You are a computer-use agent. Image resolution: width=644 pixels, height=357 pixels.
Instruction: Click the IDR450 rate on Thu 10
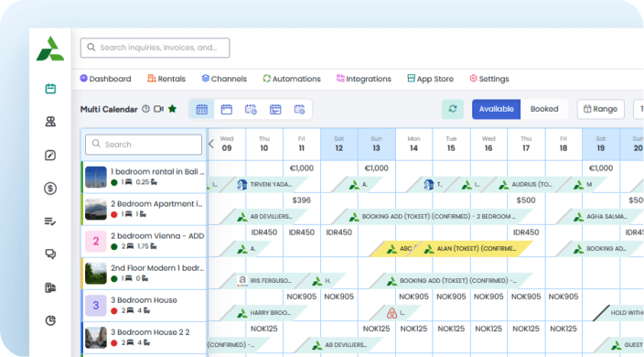point(264,233)
